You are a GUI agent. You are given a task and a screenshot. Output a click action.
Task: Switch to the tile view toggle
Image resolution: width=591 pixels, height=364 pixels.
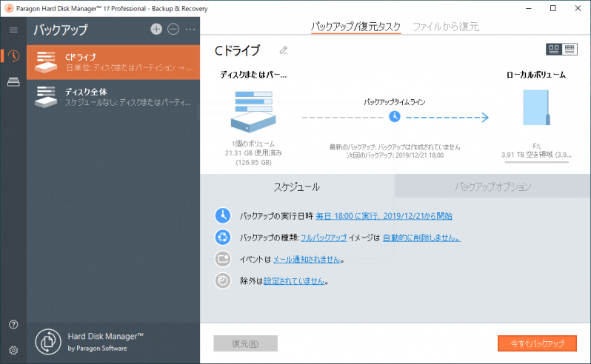coord(553,49)
